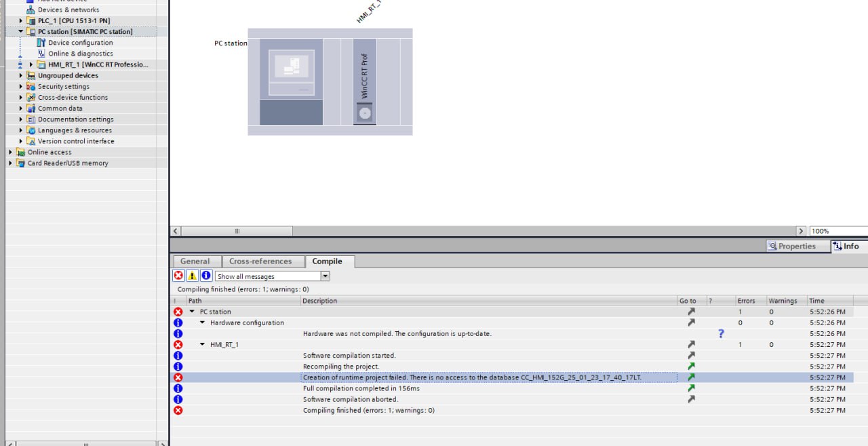The width and height of the screenshot is (868, 446).
Task: Select "Creation of runtime project failed" message row
Action: pos(512,377)
